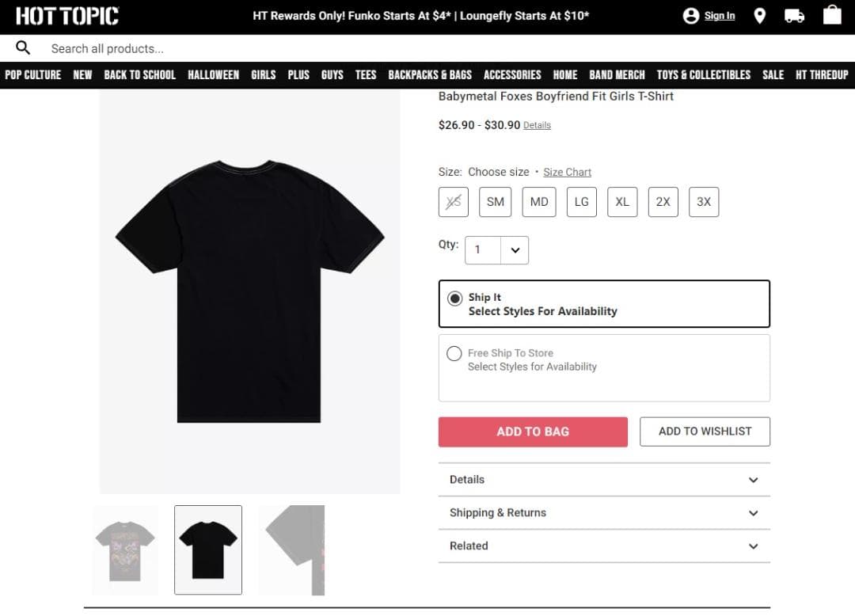Click the delivery truck shipping icon
The image size is (855, 616).
click(x=795, y=15)
